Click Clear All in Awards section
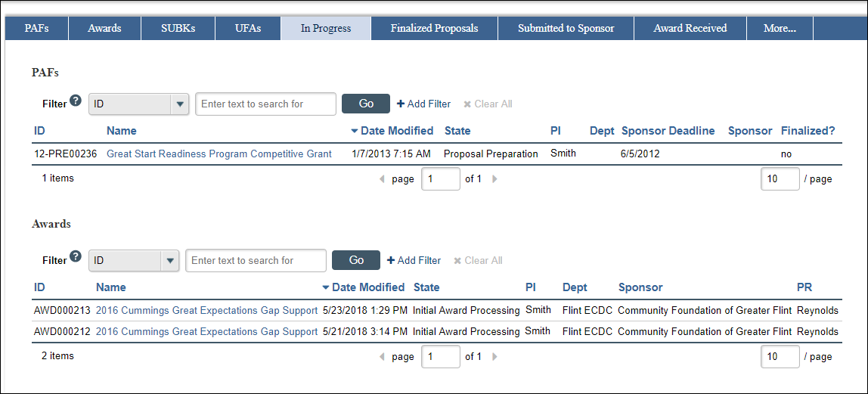Screen dimensions: 868x394 [x=479, y=261]
